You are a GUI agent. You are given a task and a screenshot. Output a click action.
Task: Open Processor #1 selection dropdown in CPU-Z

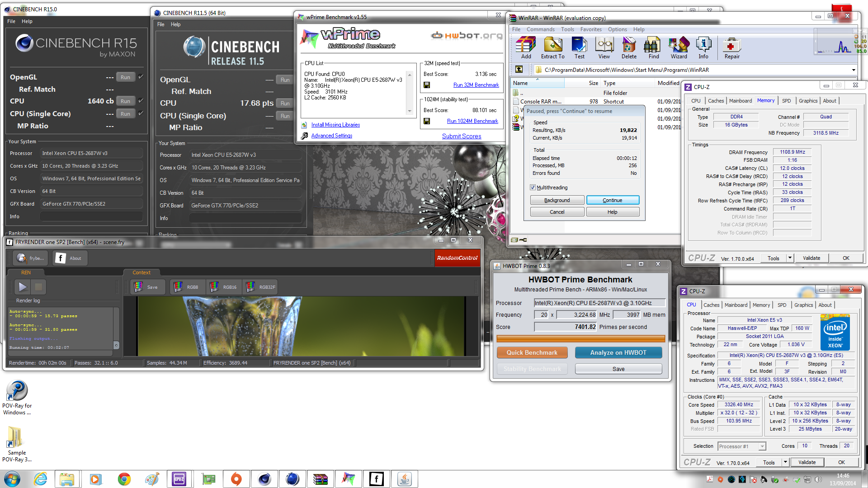click(762, 446)
